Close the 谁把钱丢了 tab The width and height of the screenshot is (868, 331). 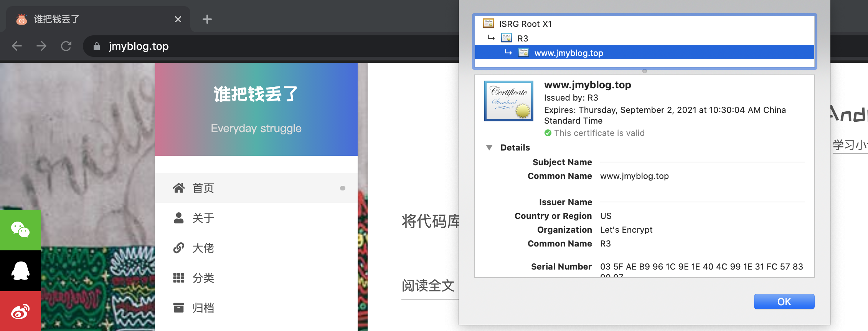tap(178, 19)
